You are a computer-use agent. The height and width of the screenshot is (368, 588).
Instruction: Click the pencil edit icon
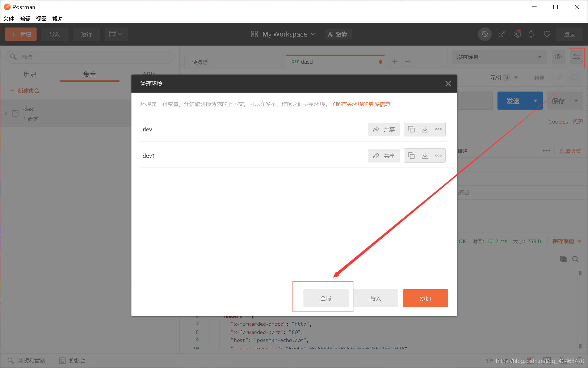(560, 77)
